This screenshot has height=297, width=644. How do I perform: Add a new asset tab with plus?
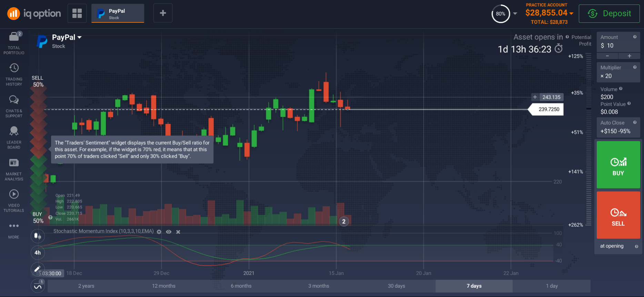point(163,13)
